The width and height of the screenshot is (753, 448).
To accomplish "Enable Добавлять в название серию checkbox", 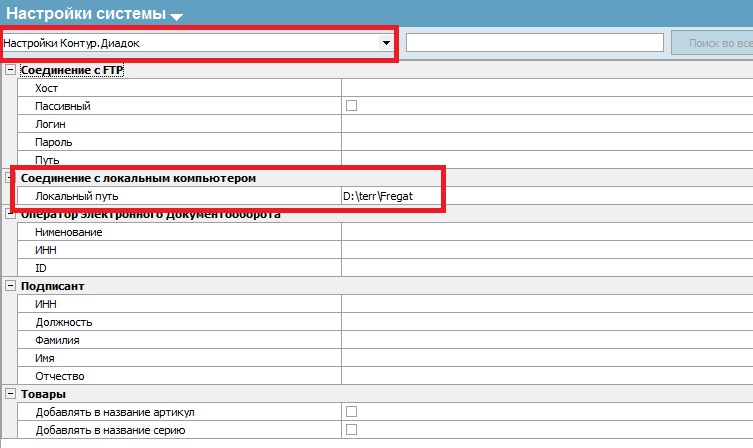I will coord(352,429).
